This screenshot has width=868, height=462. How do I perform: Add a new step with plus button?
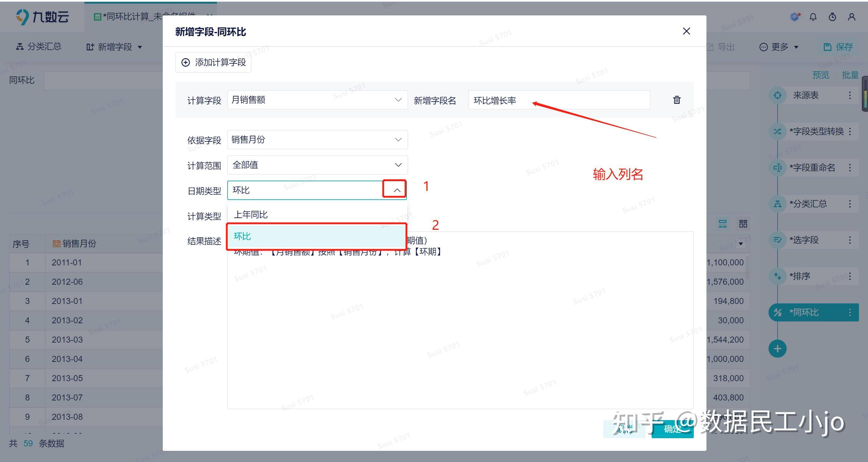pyautogui.click(x=777, y=349)
